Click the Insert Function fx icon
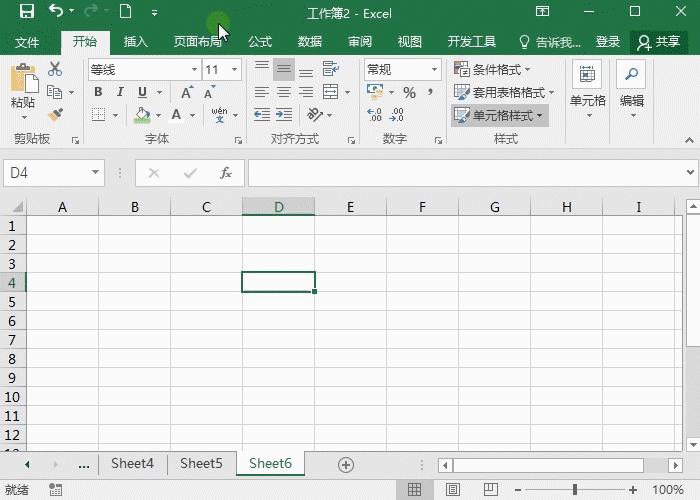 click(x=226, y=173)
